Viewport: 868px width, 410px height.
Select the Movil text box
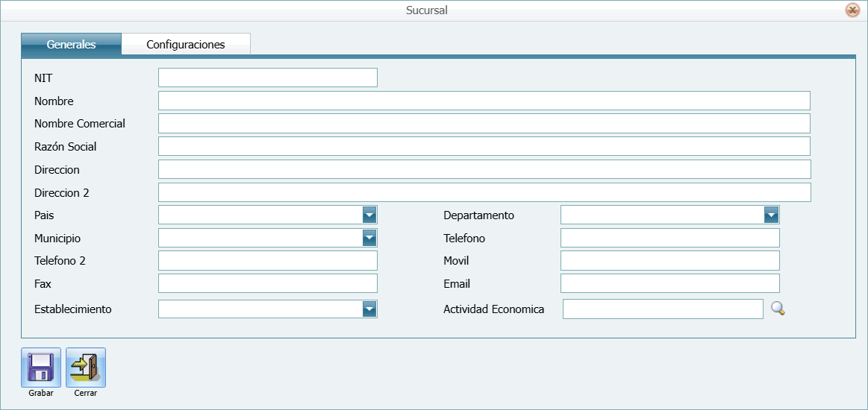pyautogui.click(x=669, y=261)
